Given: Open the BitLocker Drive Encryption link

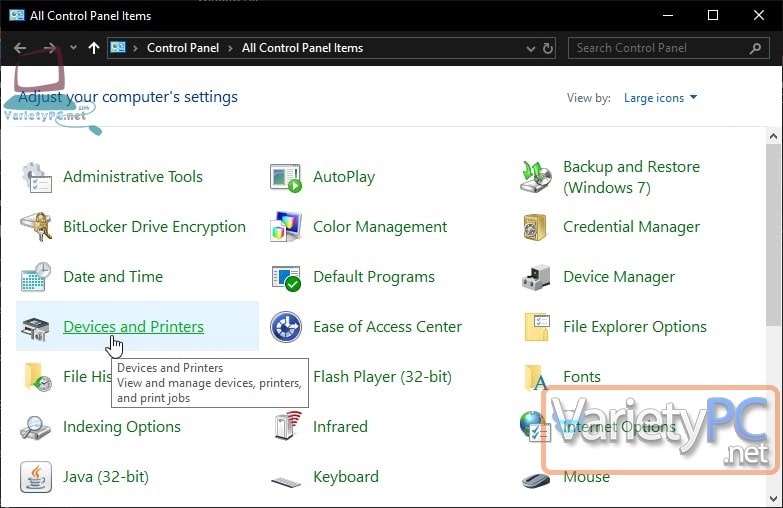Looking at the screenshot, I should (154, 227).
